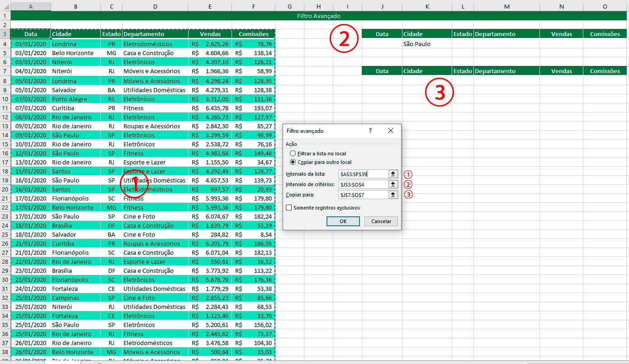Select row 19 header
The height and width of the screenshot is (364, 629).
pyautogui.click(x=5, y=180)
